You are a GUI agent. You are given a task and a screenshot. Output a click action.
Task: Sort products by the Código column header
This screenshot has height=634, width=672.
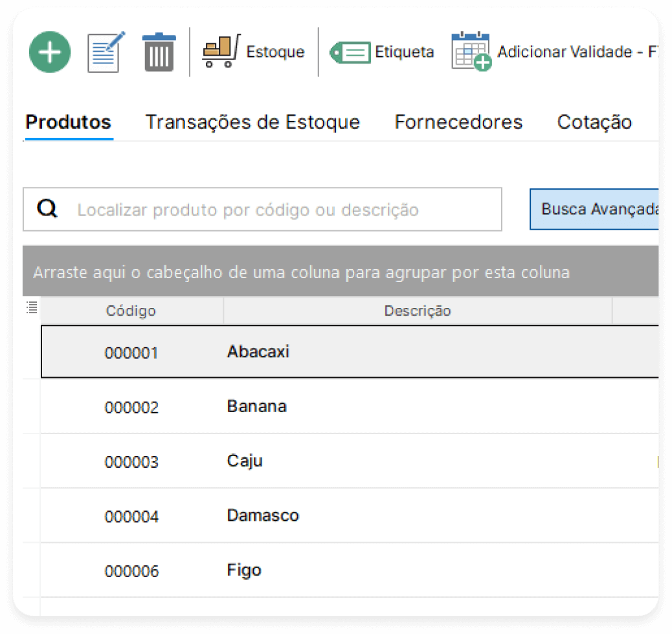click(130, 311)
